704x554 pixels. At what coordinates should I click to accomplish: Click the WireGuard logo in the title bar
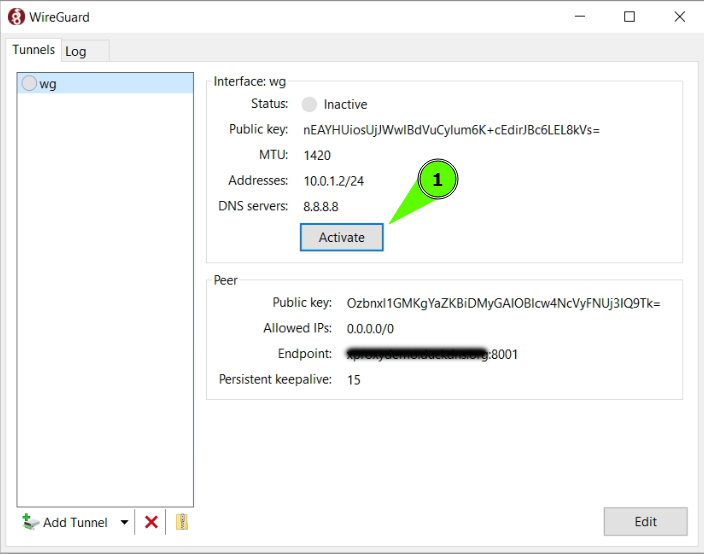point(16,17)
